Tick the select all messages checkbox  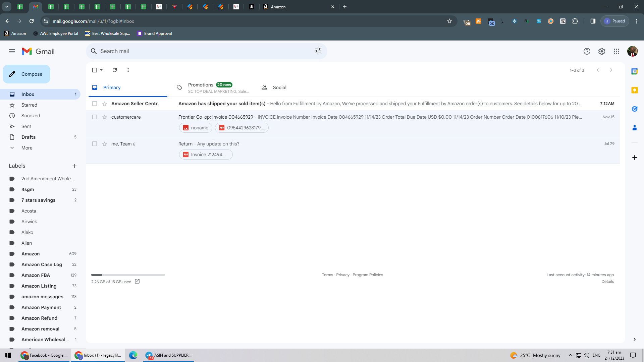coord(95,70)
